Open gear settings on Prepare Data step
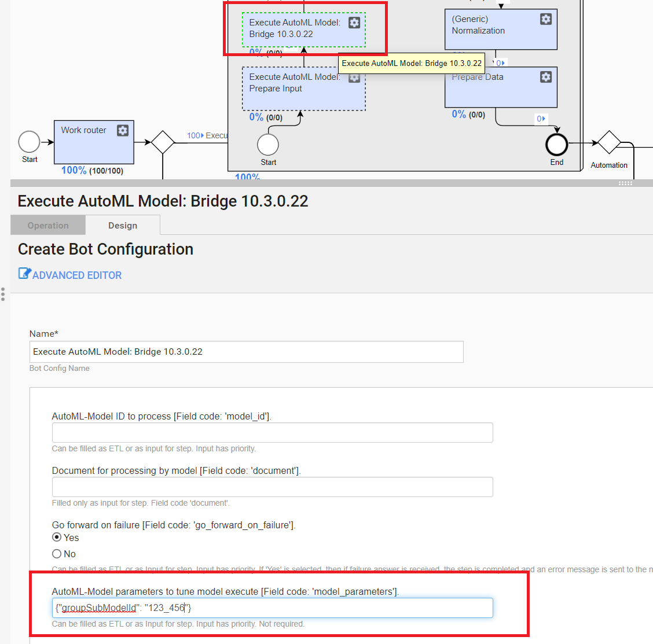The height and width of the screenshot is (644, 653). coord(545,76)
